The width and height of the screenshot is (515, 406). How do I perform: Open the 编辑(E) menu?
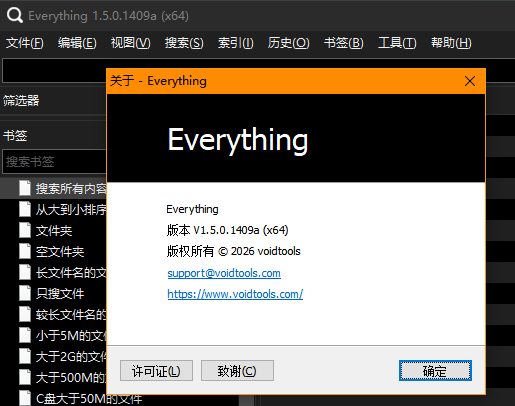tap(77, 43)
